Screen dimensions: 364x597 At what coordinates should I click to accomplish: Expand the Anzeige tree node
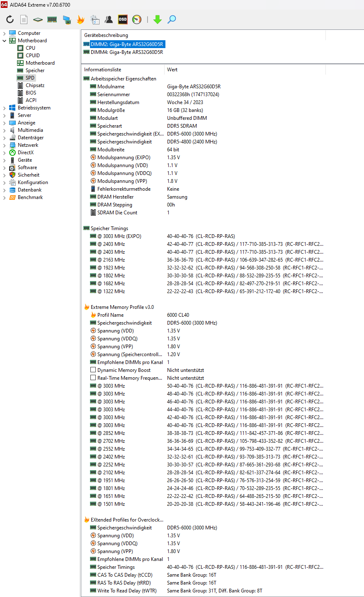coord(5,123)
